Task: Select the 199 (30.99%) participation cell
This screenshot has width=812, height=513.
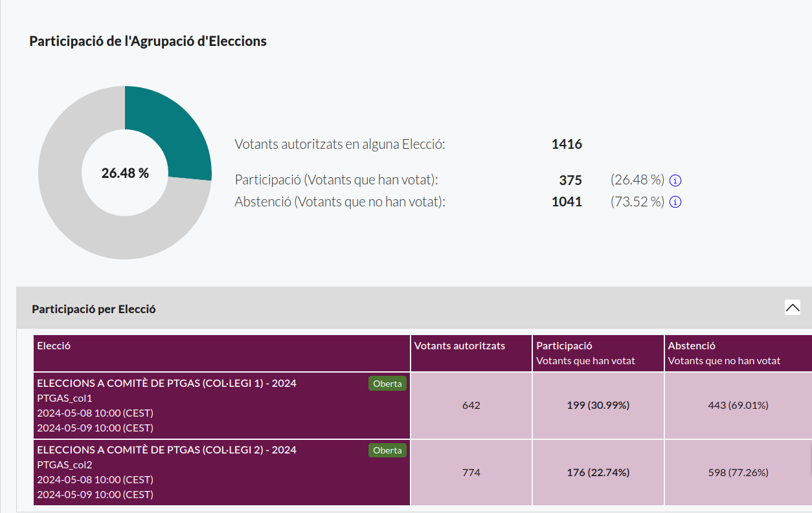Action: 598,406
